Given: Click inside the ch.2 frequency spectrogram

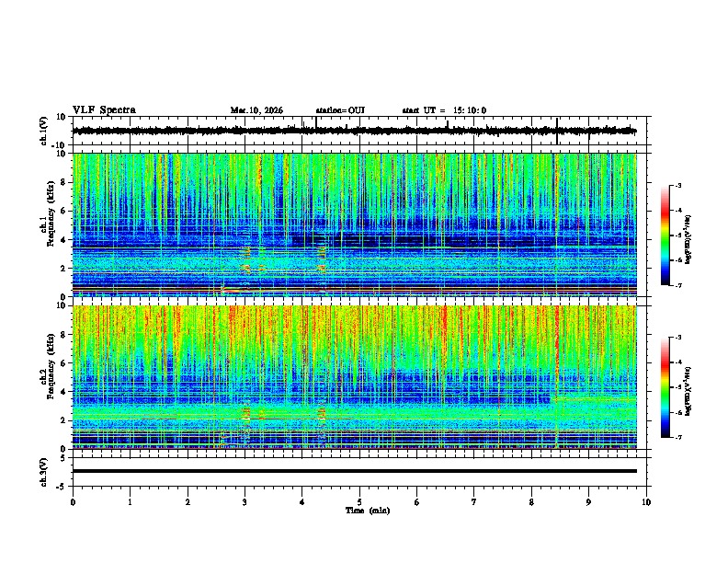Looking at the screenshot, I should pyautogui.click(x=354, y=377).
